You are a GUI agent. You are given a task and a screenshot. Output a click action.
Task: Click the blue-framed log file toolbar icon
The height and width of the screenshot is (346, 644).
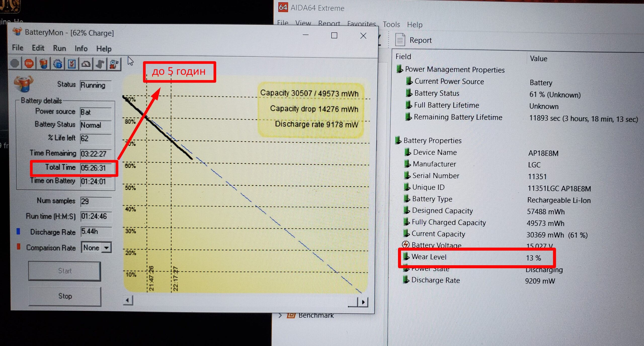click(72, 64)
